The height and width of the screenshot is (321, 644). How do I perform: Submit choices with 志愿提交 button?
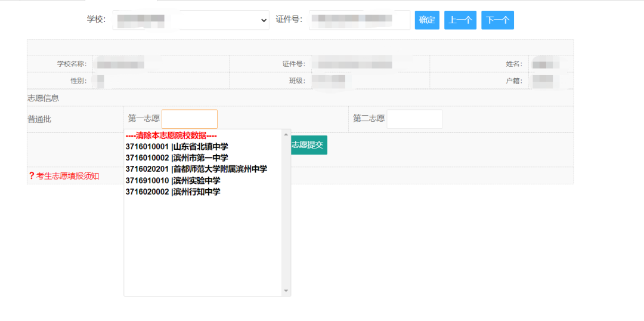click(x=308, y=145)
